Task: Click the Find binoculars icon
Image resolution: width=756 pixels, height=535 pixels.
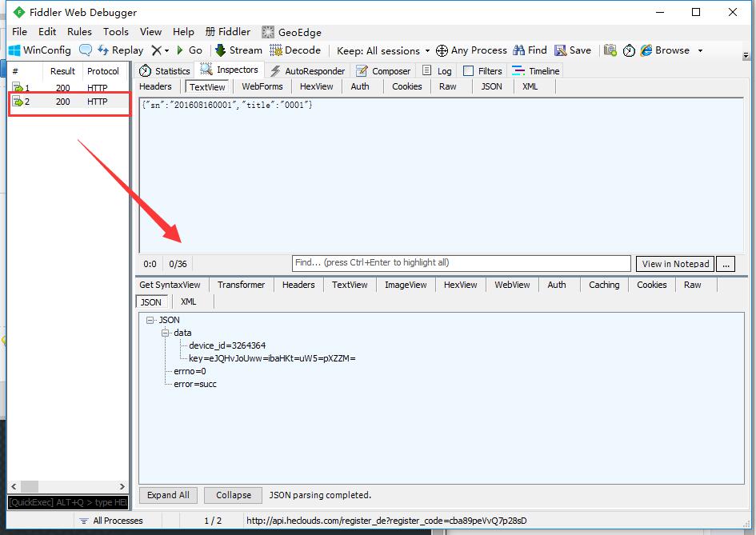Action: click(x=518, y=50)
